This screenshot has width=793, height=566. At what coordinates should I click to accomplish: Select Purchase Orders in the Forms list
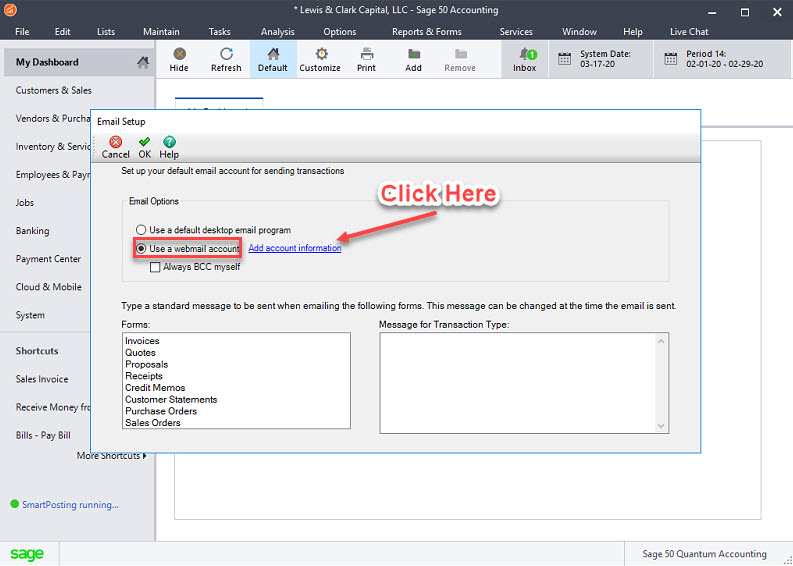(x=161, y=411)
